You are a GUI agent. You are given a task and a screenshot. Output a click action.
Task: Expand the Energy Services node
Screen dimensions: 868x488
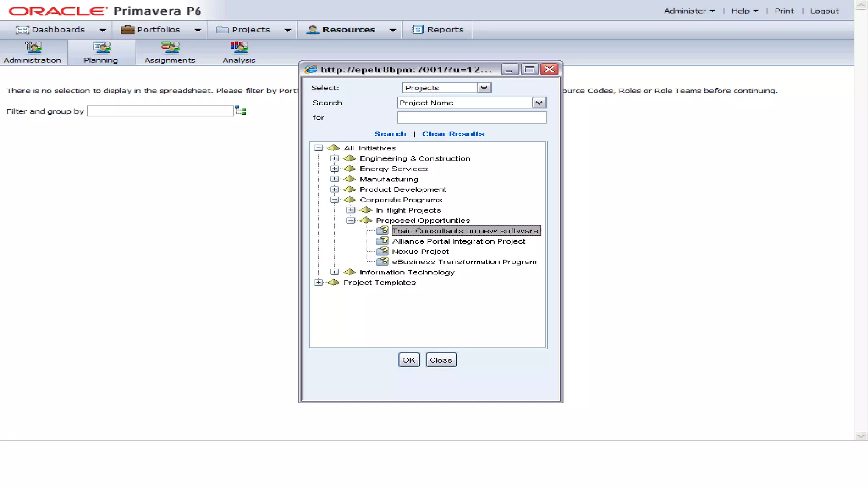[334, 169]
